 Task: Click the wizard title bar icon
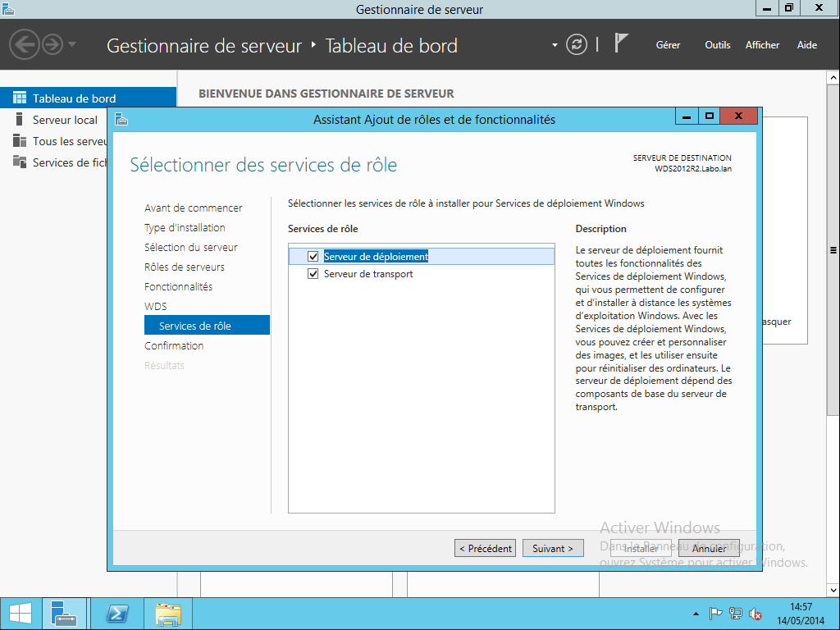pyautogui.click(x=121, y=119)
